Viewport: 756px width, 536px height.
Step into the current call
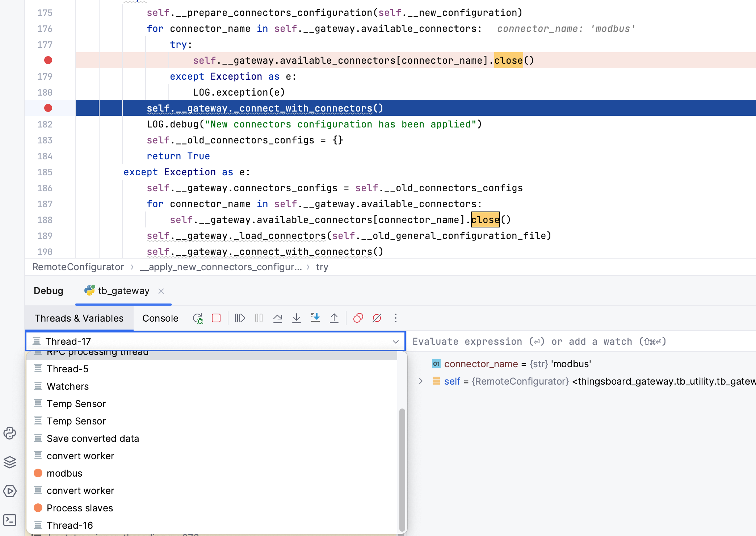[297, 318]
